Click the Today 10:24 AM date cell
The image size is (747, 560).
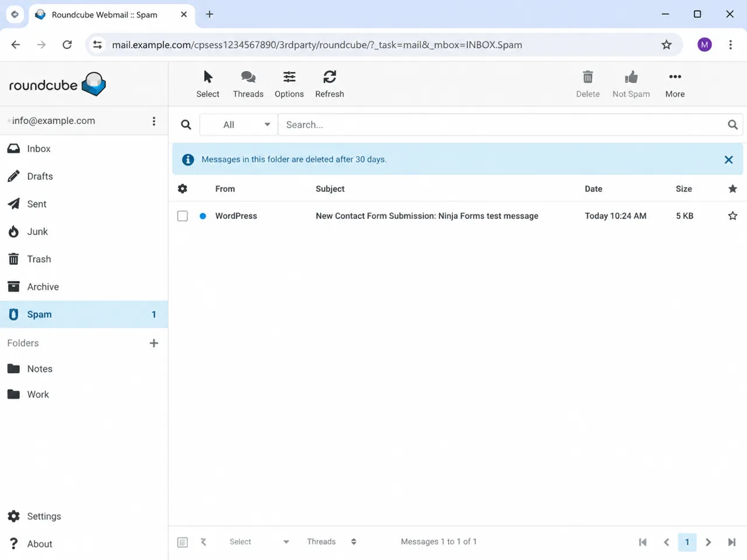[x=616, y=216]
